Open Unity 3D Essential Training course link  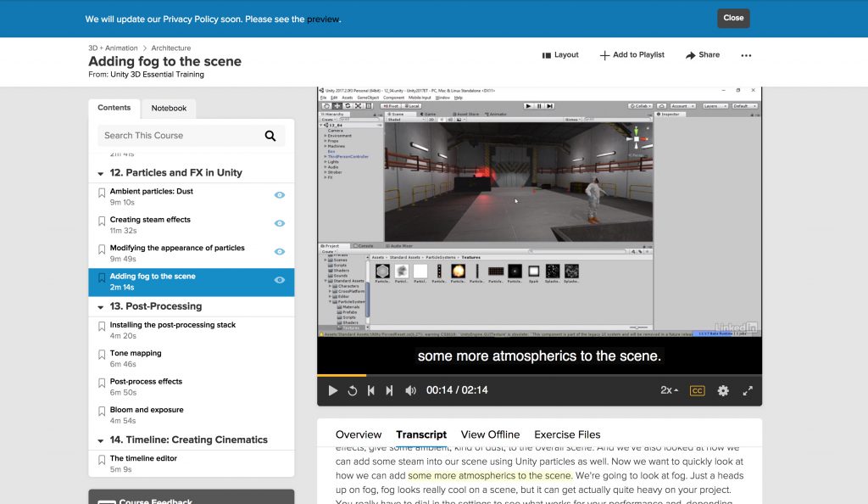pyautogui.click(x=157, y=75)
